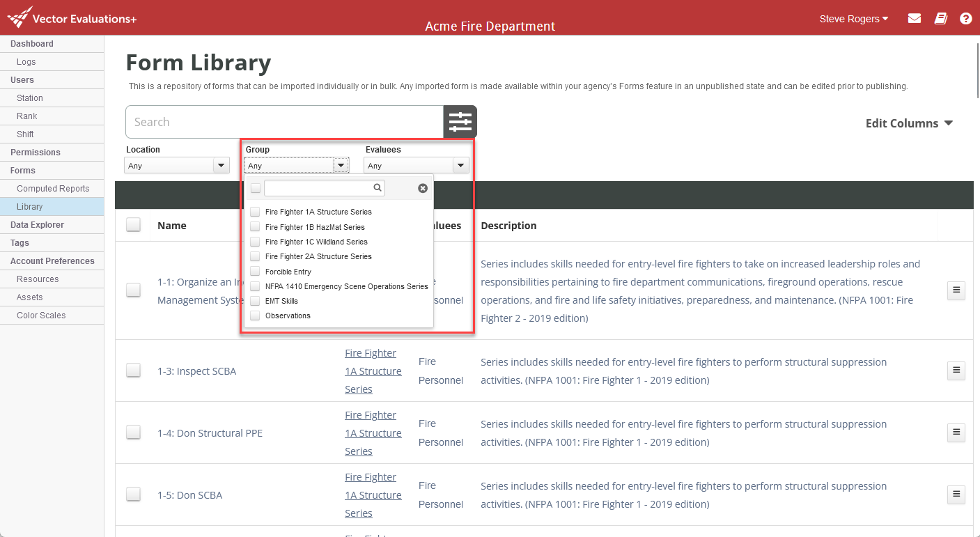This screenshot has height=537, width=980.
Task: Check the Fire Fighter 1A Structure Series checkbox
Action: [255, 212]
